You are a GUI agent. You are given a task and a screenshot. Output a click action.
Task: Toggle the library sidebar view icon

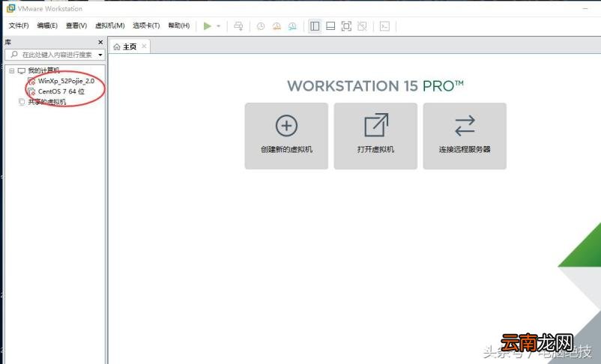[315, 26]
